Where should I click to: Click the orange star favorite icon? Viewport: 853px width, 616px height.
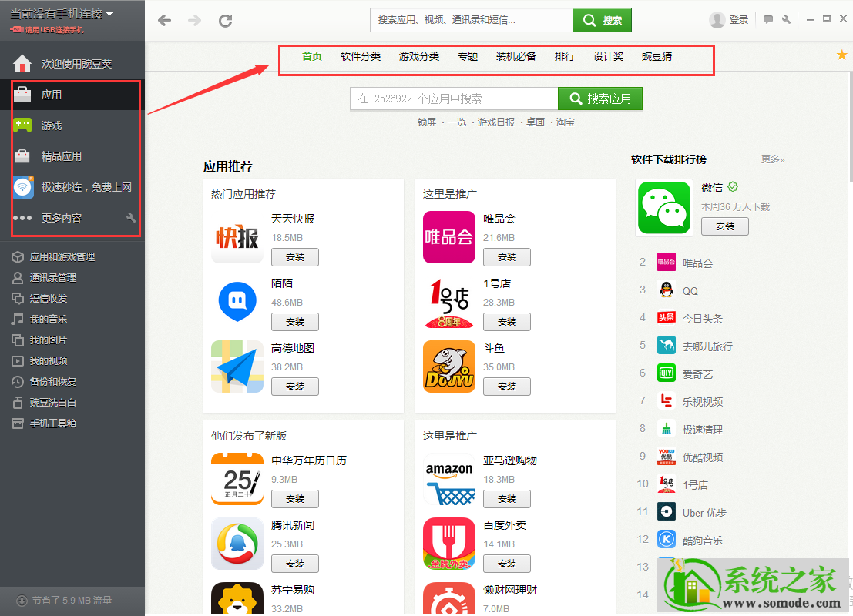click(842, 55)
